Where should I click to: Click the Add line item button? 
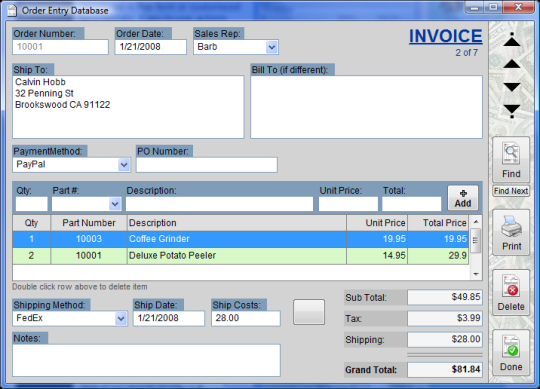463,198
